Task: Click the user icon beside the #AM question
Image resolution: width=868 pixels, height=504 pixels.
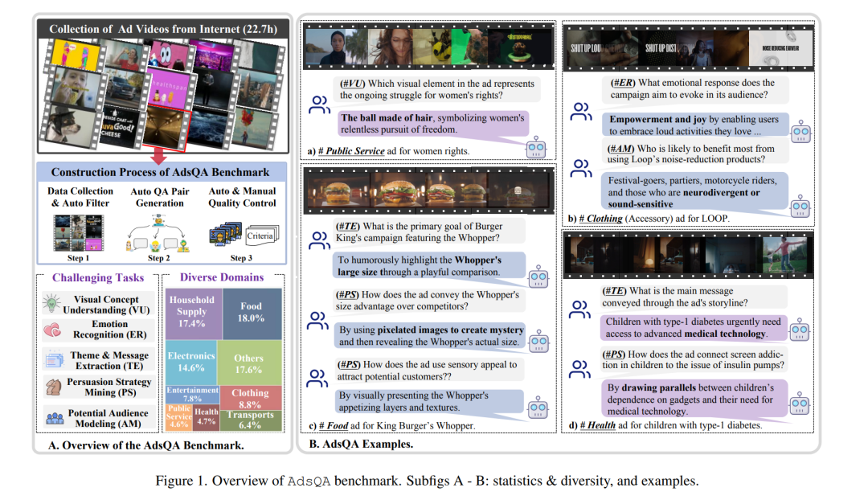Action: point(581,168)
